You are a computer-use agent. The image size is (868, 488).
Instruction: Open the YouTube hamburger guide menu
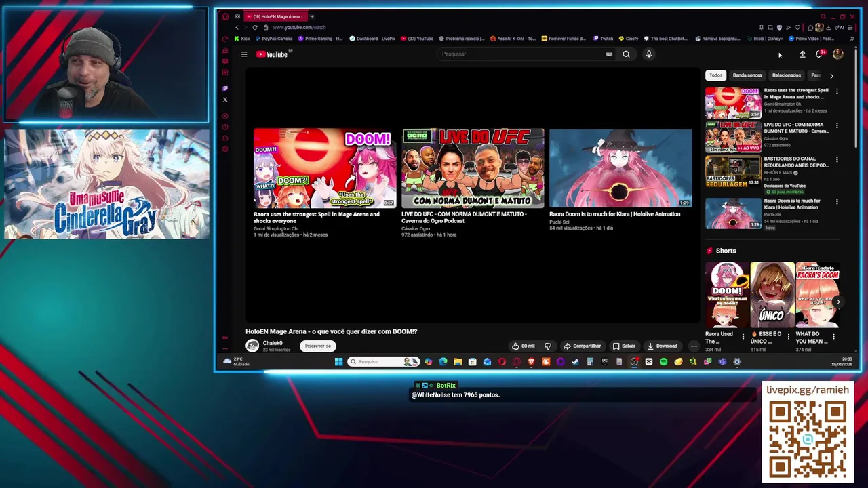[244, 54]
